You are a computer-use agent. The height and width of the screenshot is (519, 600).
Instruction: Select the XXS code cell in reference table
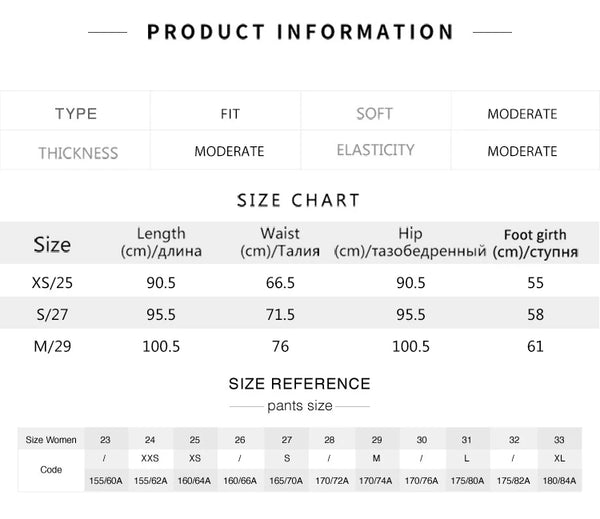pyautogui.click(x=150, y=459)
